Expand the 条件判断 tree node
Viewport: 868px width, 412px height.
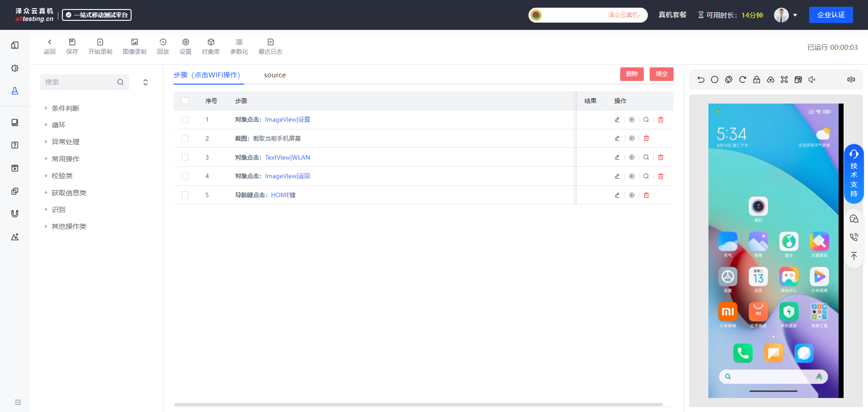click(x=46, y=108)
